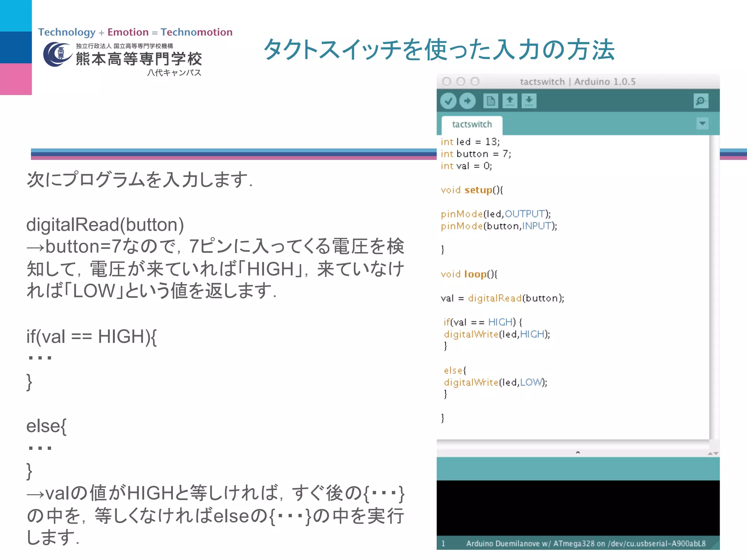747x560 pixels.
Task: Open a sketch with the Open icon
Action: (x=510, y=101)
